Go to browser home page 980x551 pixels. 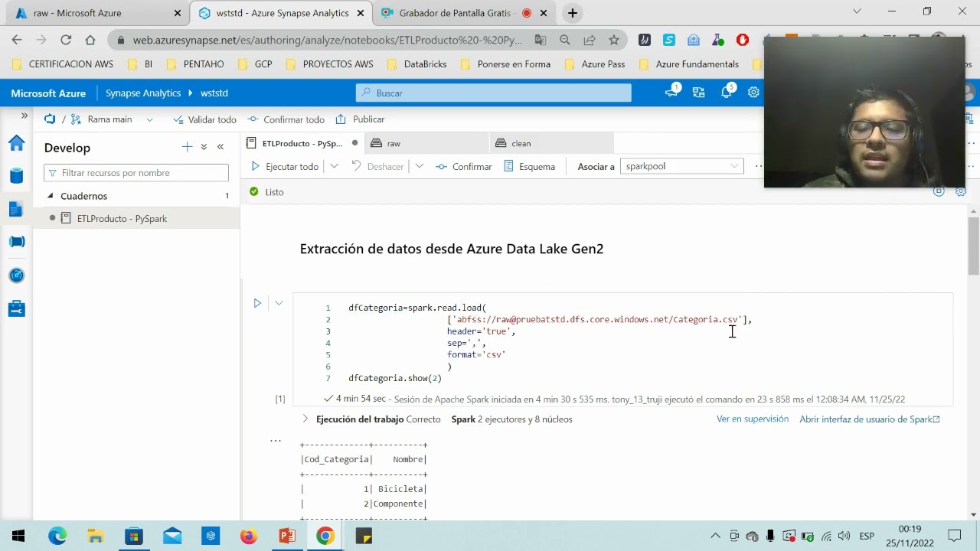[90, 40]
